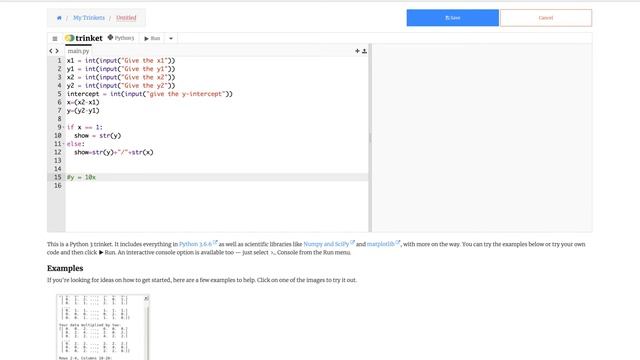Click code line 'intercept = int(input(...'
Viewport: 640px width, 360px height.
click(x=150, y=94)
